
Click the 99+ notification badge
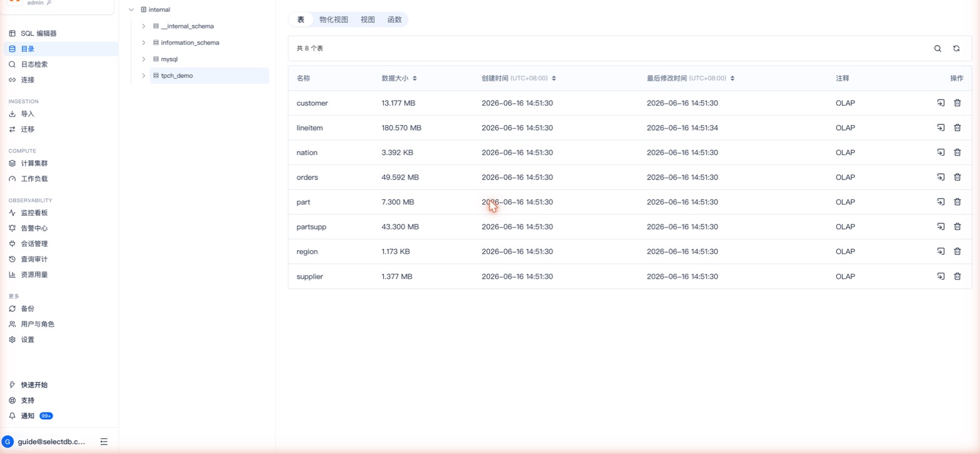(x=46, y=416)
